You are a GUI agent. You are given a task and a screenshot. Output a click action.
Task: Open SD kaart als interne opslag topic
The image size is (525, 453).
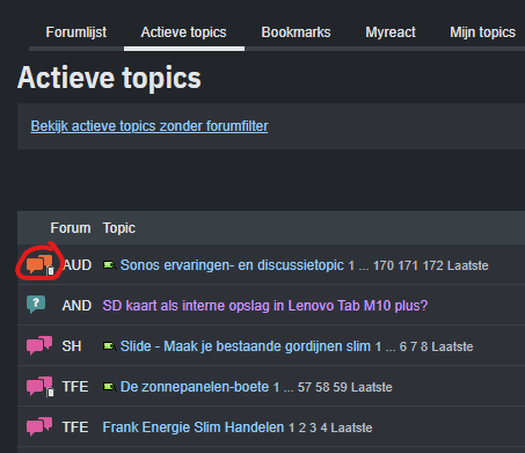(265, 306)
